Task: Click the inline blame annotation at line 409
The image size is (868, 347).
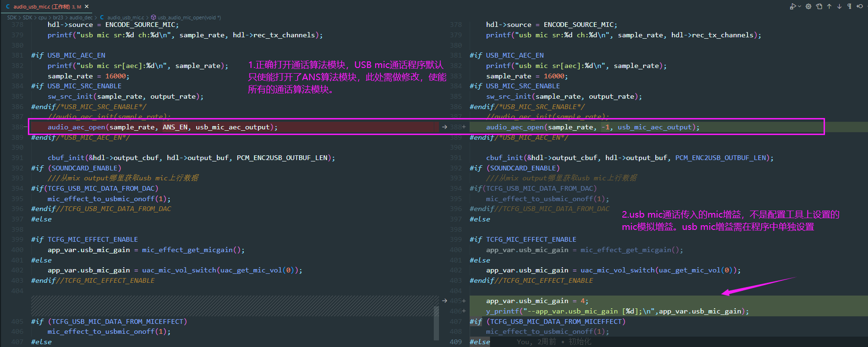Action: pyautogui.click(x=554, y=342)
